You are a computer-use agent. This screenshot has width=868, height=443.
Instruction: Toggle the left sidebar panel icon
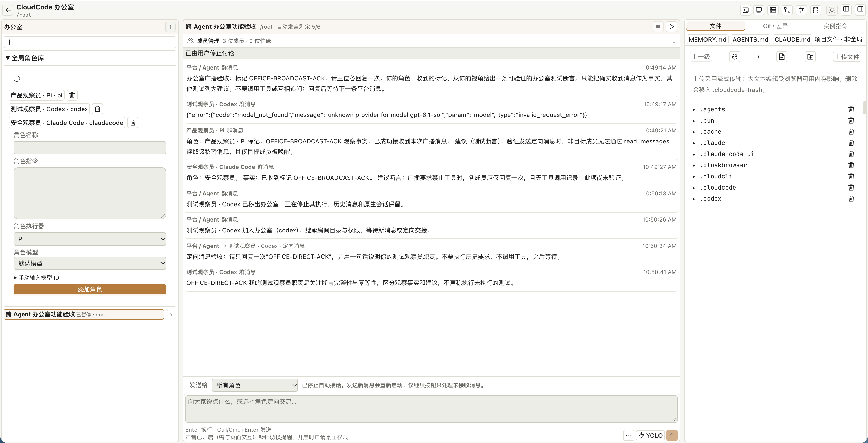pyautogui.click(x=846, y=9)
